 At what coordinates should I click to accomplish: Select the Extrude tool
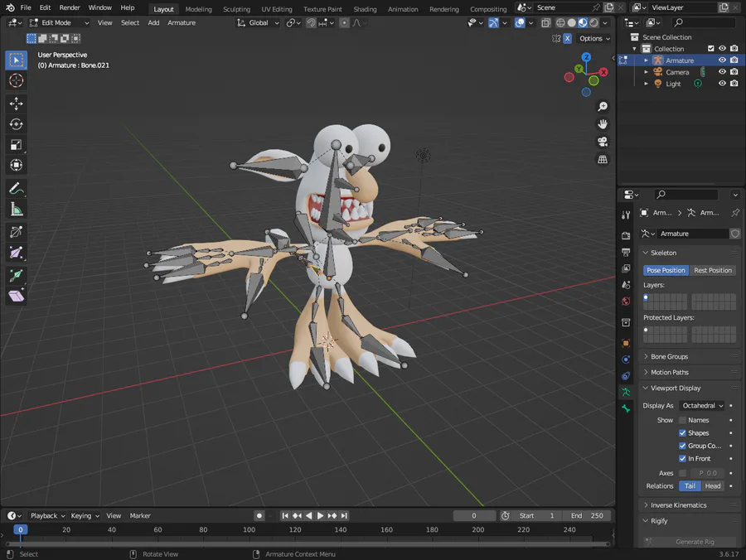click(17, 275)
